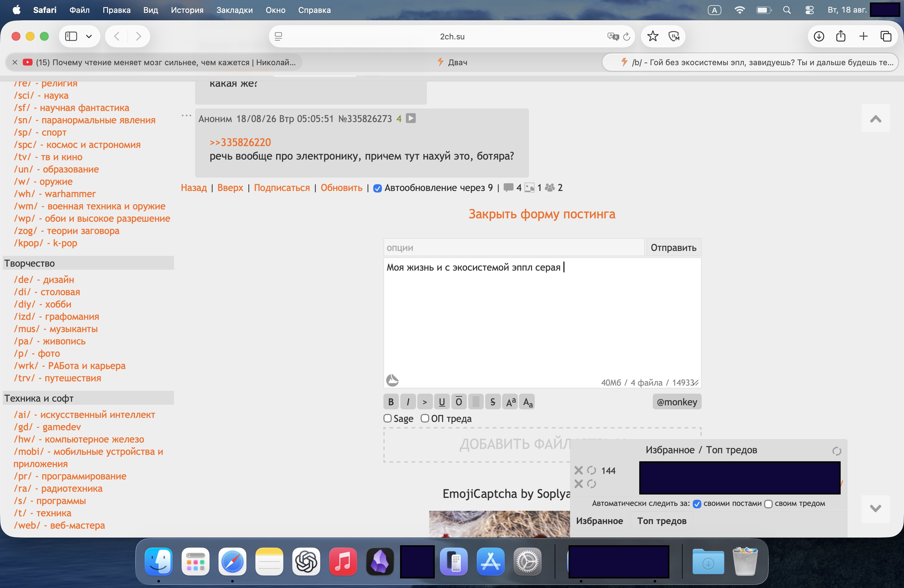Apply overline formatting with the O button
Screen dimensions: 904x588
pos(459,402)
